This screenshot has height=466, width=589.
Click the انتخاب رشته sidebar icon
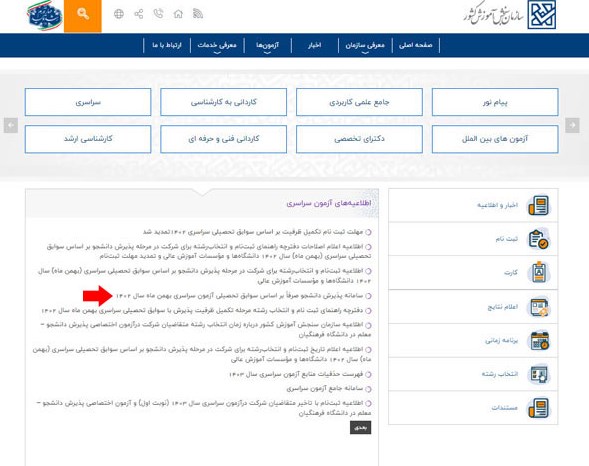pyautogui.click(x=539, y=374)
